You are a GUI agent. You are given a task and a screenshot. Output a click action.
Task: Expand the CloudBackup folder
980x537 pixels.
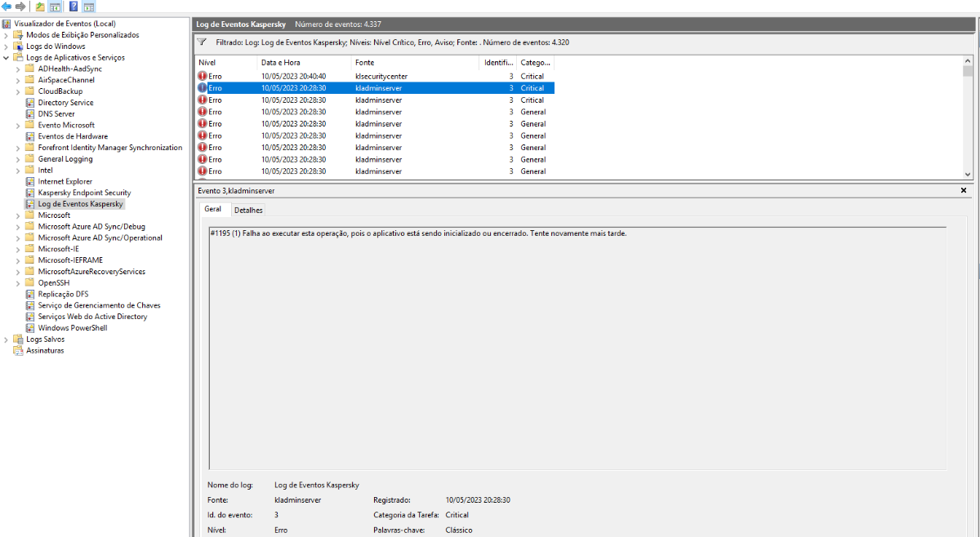18,91
